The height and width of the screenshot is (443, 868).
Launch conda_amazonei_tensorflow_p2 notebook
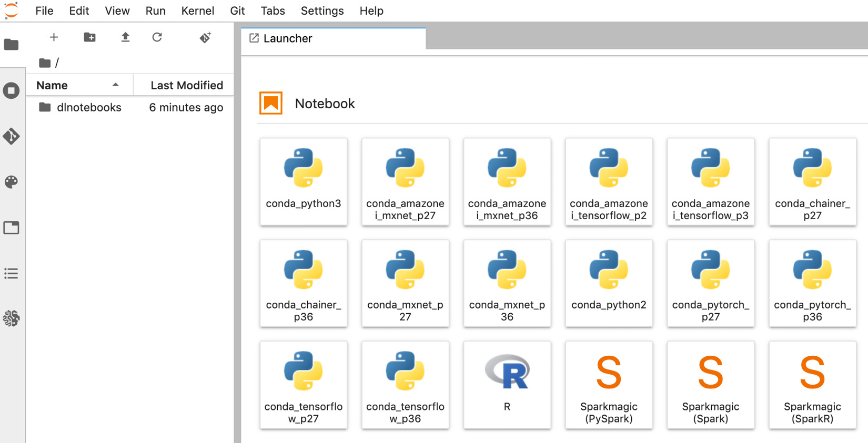tap(609, 182)
